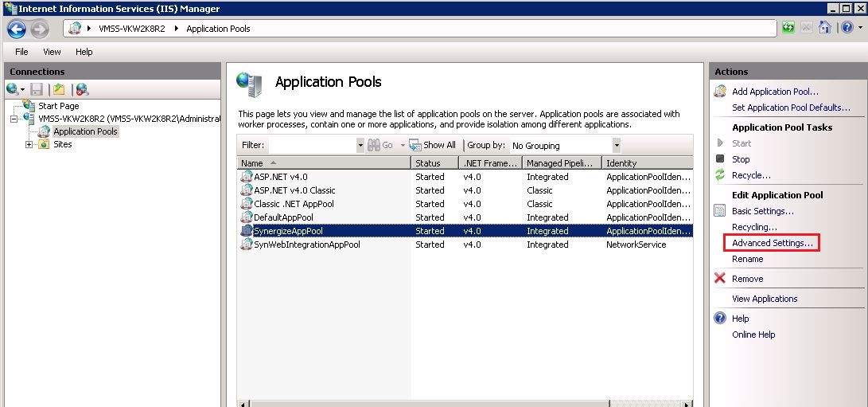This screenshot has width=868, height=407.
Task: Open the help icon dropdown arrow at top right
Action: pos(858,27)
